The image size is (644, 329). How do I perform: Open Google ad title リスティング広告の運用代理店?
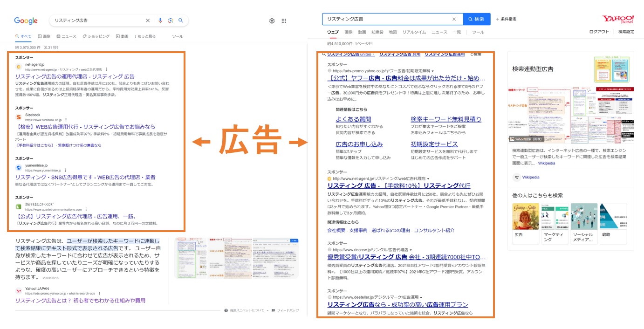(x=75, y=76)
